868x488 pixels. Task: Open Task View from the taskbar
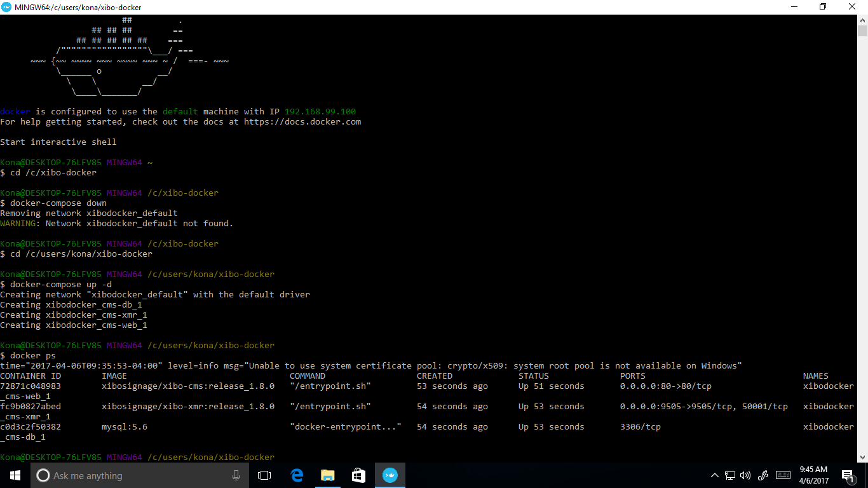[264, 475]
